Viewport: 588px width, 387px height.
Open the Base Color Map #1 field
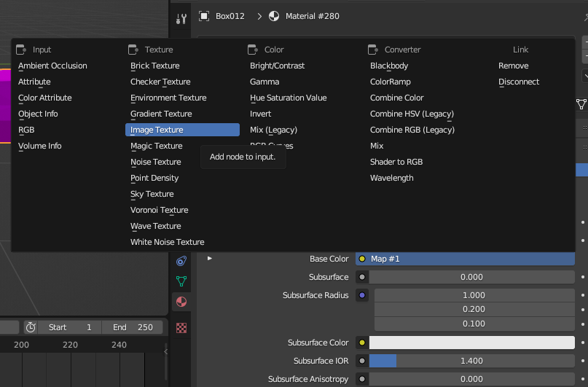(x=465, y=259)
